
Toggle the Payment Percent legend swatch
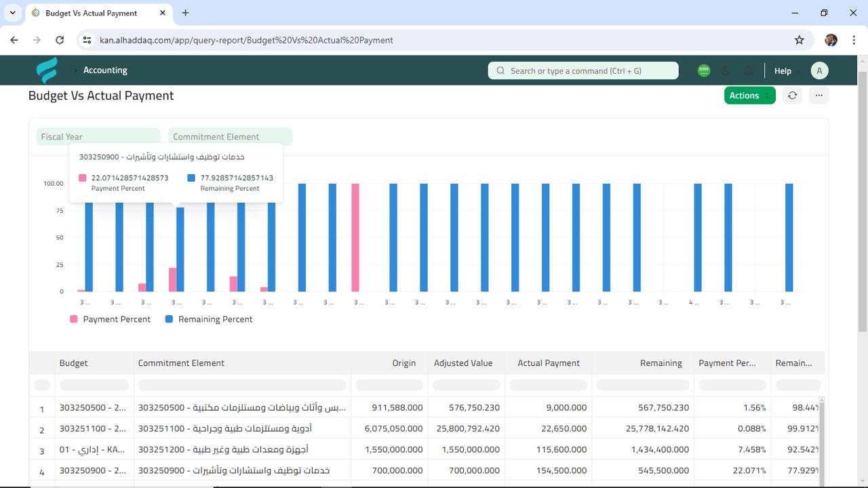pos(74,319)
